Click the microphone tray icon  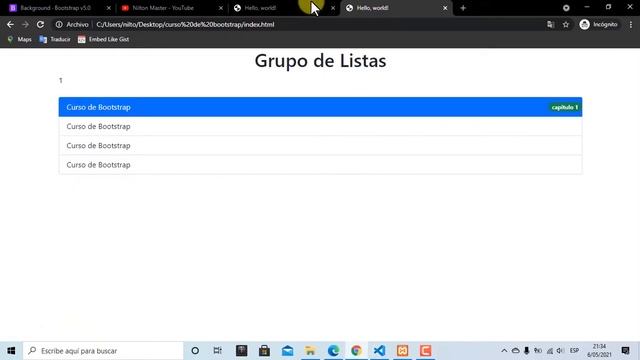527,351
